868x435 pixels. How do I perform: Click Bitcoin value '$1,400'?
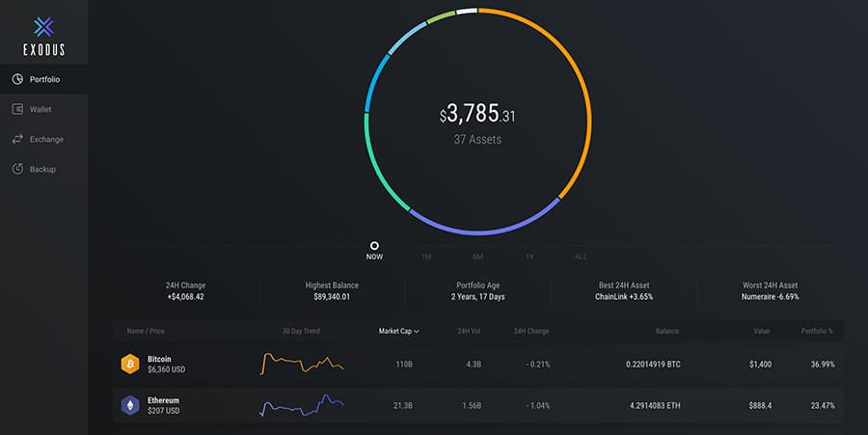760,365
